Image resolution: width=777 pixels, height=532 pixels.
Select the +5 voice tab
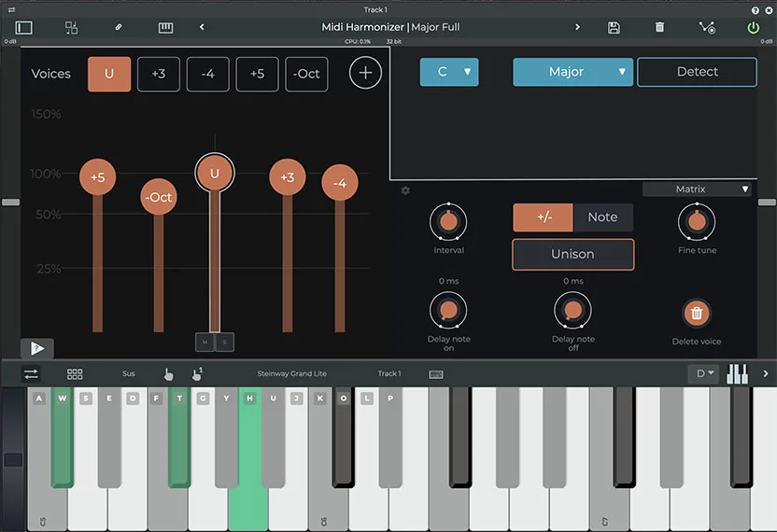(x=257, y=74)
